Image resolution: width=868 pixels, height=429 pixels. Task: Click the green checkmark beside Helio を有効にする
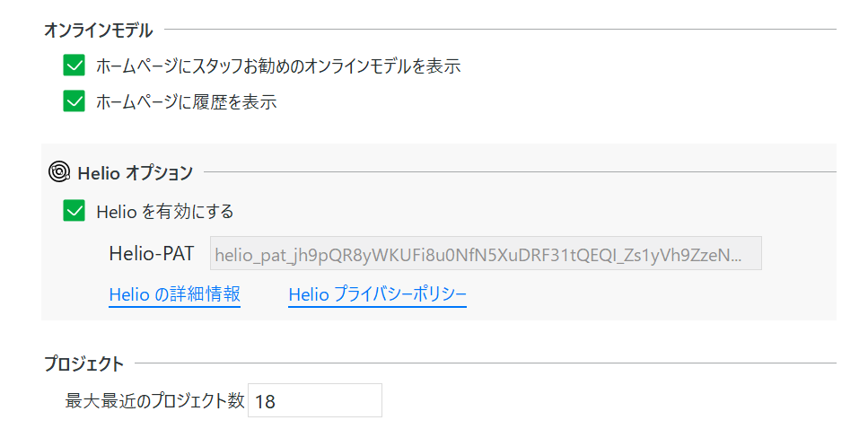75,211
